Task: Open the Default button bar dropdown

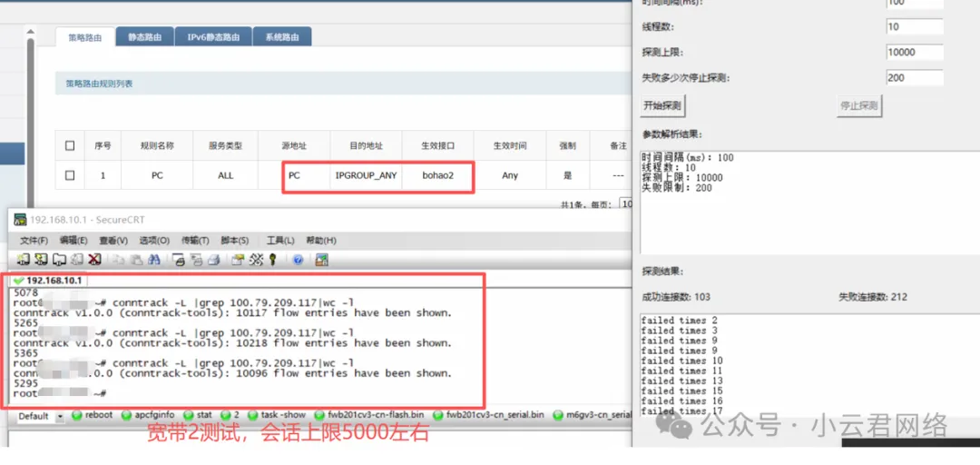Action: pos(61,416)
